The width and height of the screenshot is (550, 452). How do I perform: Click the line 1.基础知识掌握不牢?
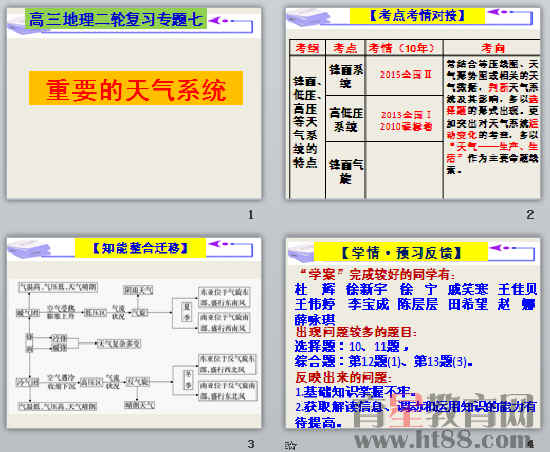356,392
